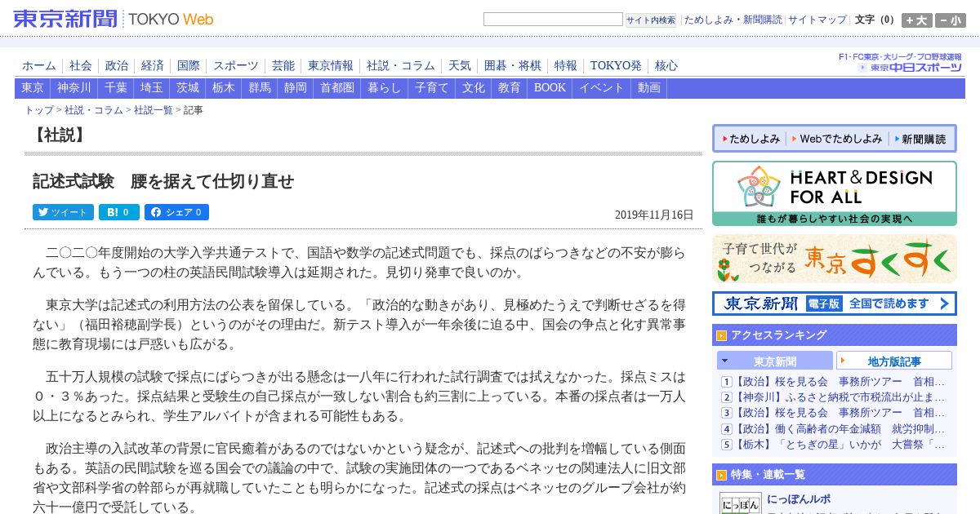This screenshot has height=514, width=980.
Task: Switch ranking to 地方版記事 tab
Action: 894,361
